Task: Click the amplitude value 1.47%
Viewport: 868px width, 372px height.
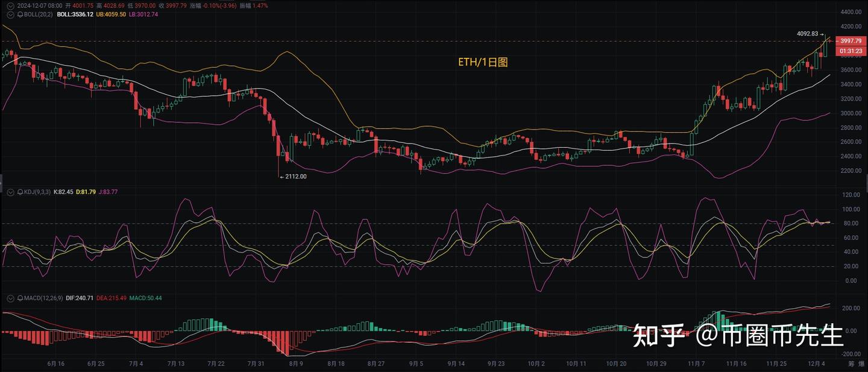Action: pos(261,5)
